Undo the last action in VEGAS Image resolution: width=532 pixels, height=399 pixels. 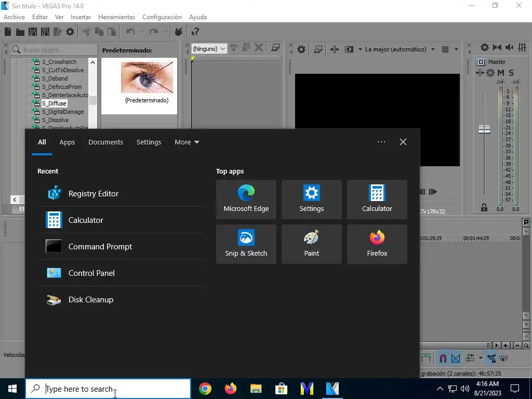tap(130, 32)
